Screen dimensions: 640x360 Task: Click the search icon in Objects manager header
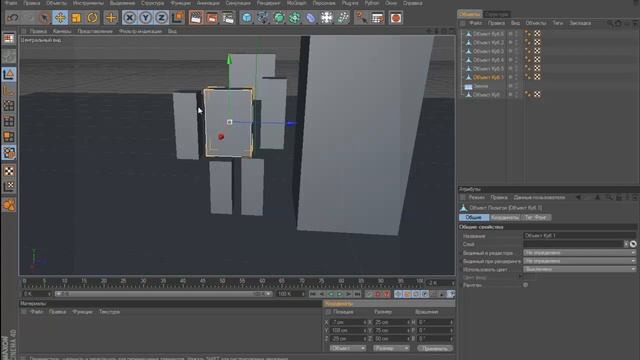[x=610, y=24]
